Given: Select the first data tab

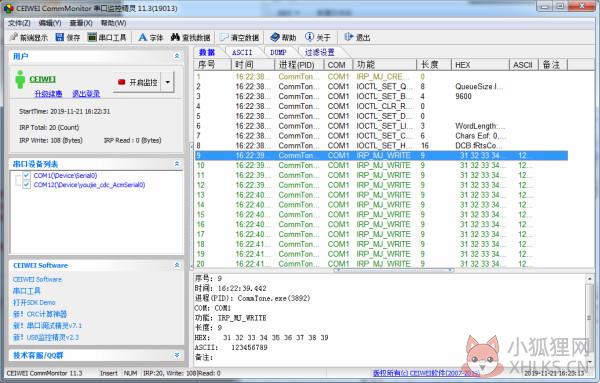Looking at the screenshot, I should 207,52.
